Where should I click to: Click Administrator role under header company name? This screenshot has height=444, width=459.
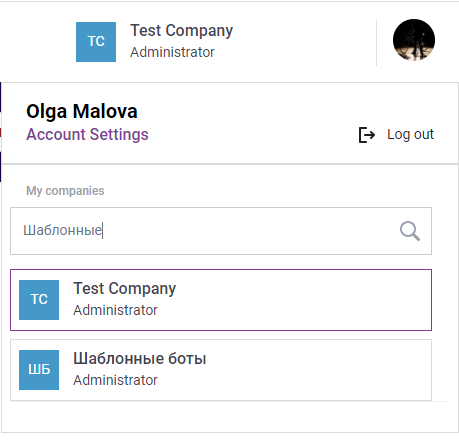tap(172, 52)
